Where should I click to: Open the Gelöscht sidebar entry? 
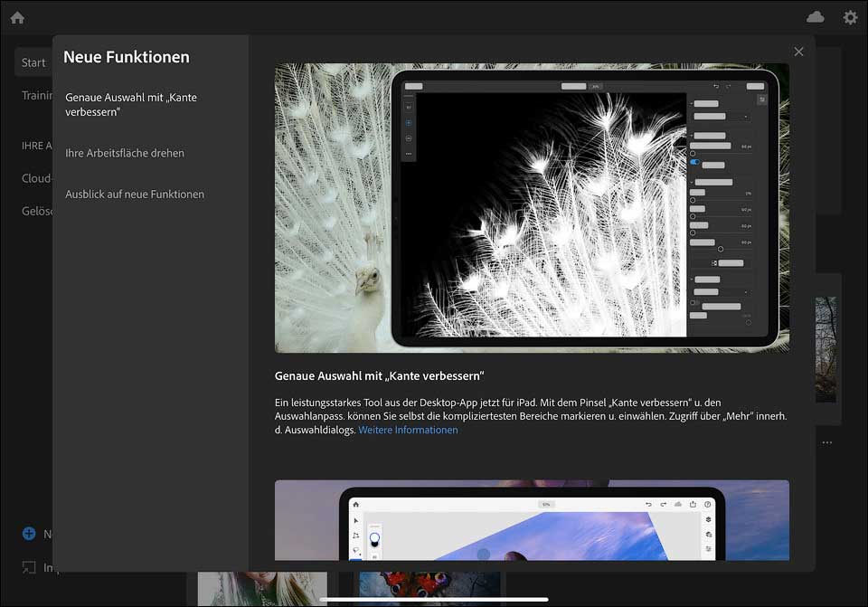(x=37, y=211)
